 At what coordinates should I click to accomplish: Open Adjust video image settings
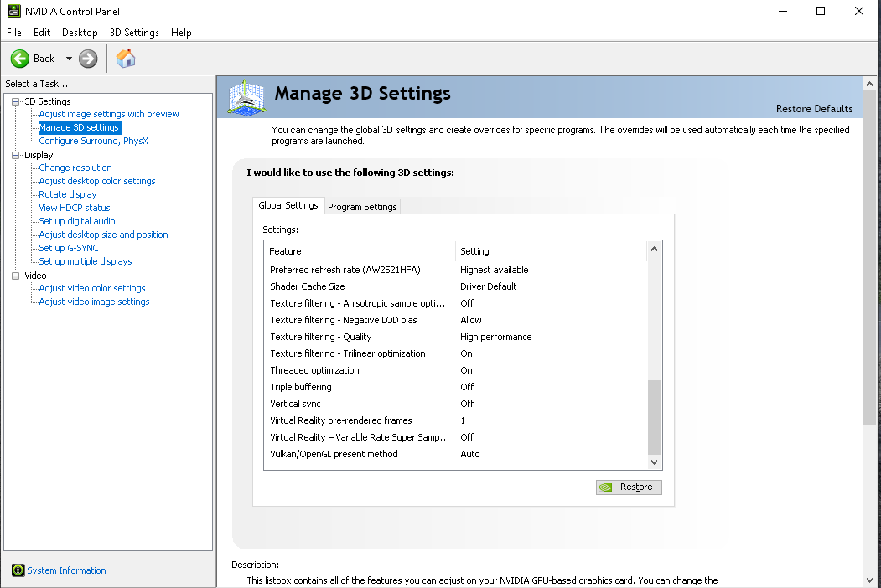pos(94,302)
